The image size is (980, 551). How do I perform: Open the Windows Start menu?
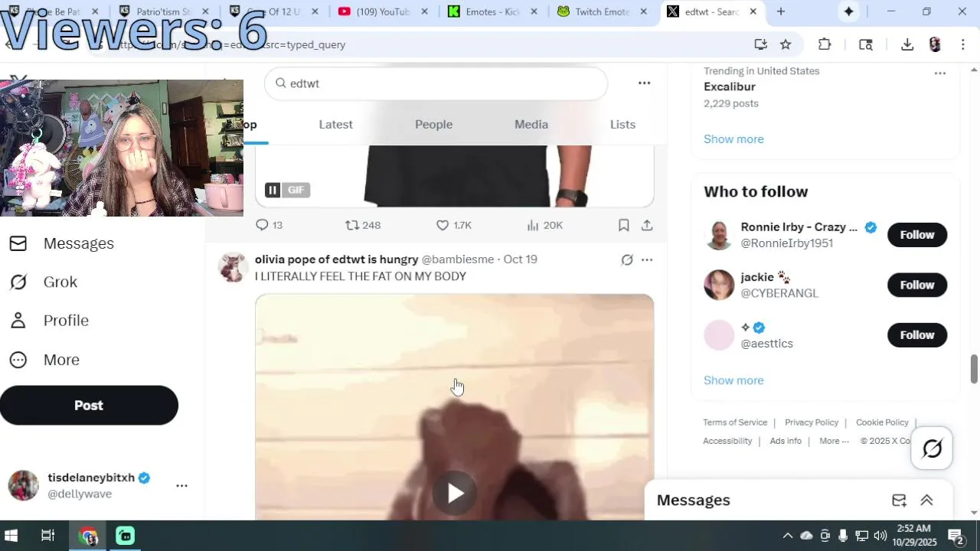click(x=11, y=536)
